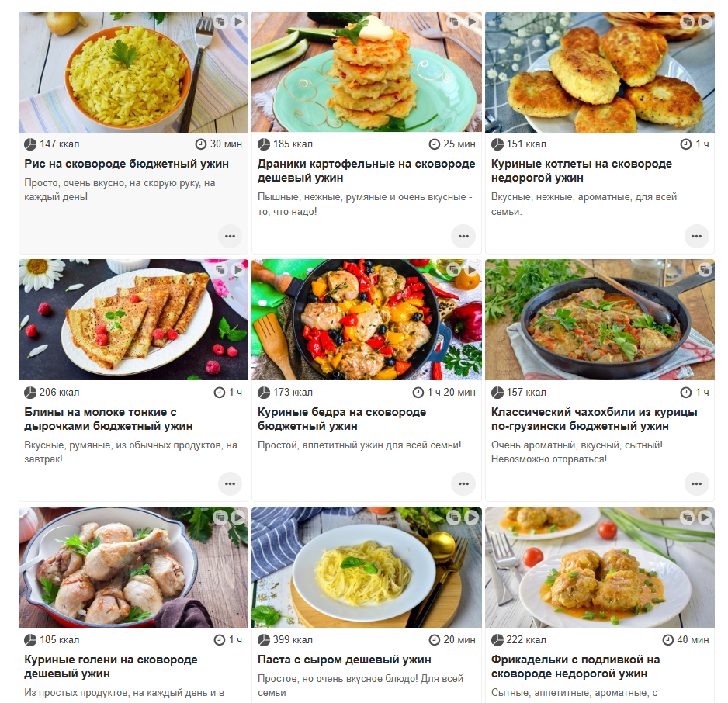Open photo gallery icon on chakhokhbili image
This screenshot has width=728, height=703.
[x=705, y=269]
